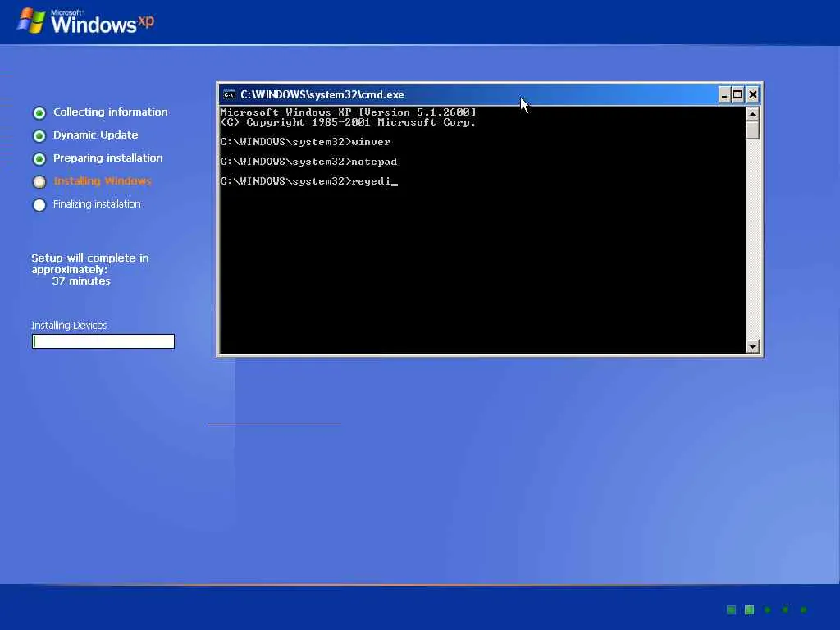Click the Installing Windows step indicator
The width and height of the screenshot is (840, 630).
pos(39,182)
